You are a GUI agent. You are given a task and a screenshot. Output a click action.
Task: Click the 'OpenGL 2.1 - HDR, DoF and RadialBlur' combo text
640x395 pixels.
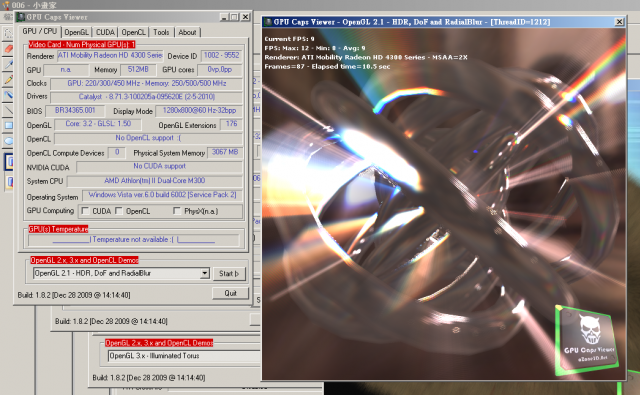tap(93, 273)
